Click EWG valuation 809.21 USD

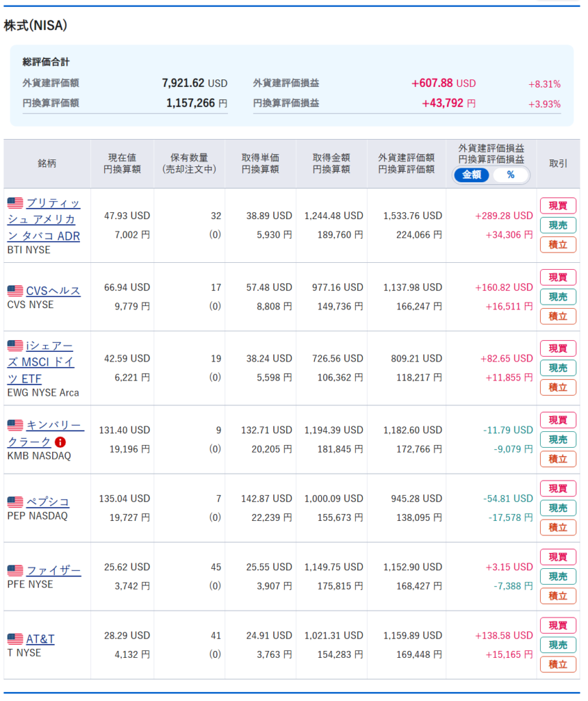[x=416, y=359]
